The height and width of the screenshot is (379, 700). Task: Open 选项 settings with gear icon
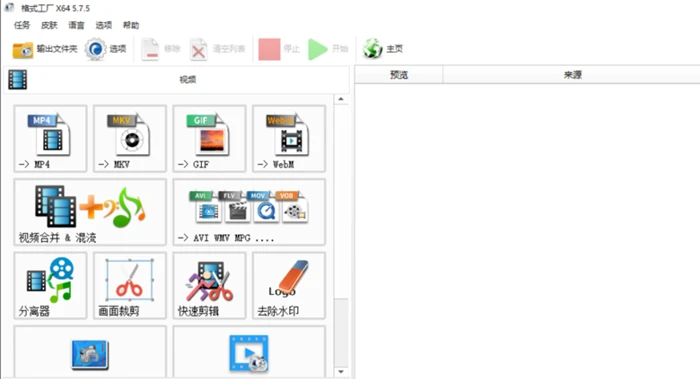click(105, 49)
